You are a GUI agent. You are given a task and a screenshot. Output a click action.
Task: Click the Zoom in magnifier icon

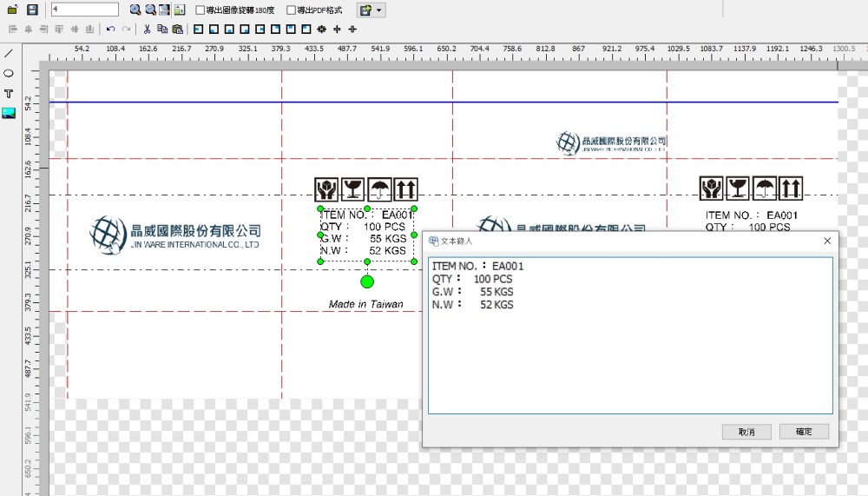(x=135, y=10)
